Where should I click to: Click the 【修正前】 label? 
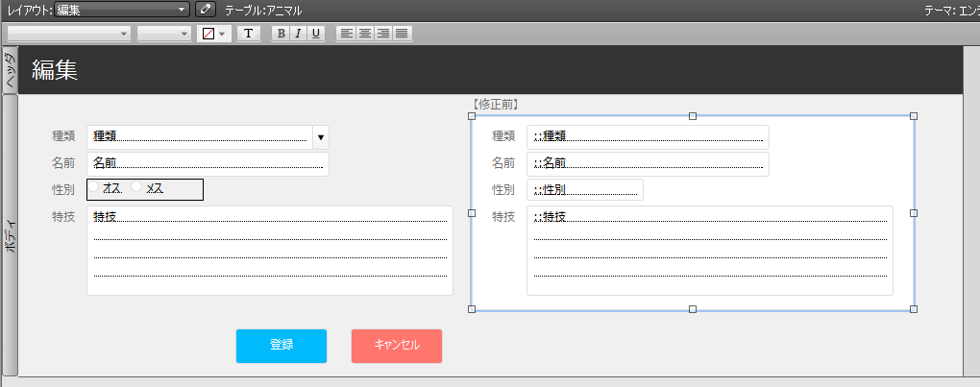tap(494, 106)
